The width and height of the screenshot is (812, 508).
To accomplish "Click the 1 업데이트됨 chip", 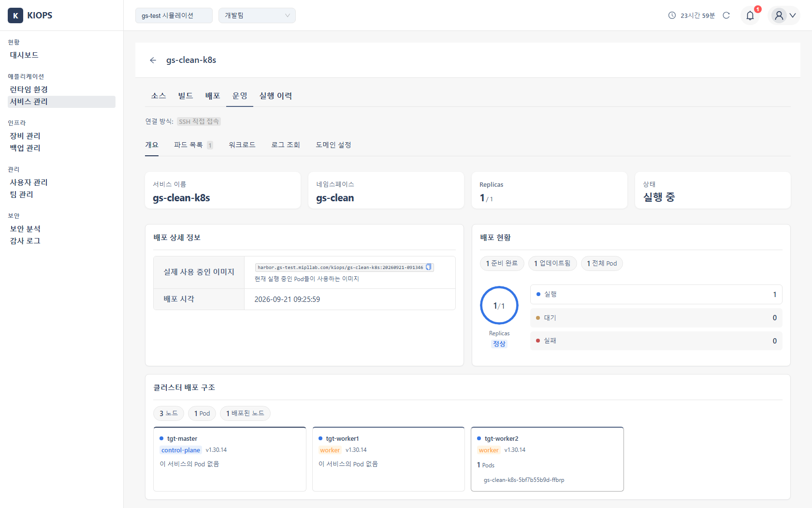I will tap(552, 263).
